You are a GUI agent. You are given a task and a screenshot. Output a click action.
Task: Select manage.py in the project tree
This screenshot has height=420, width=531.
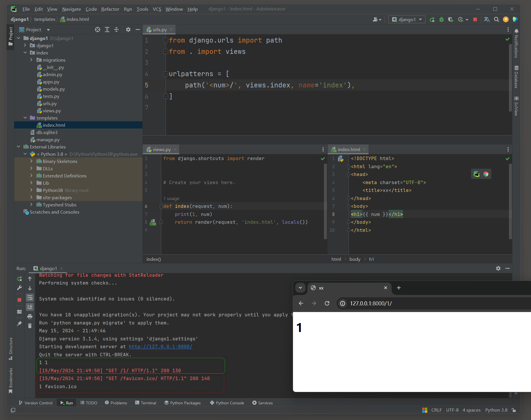[48, 140]
